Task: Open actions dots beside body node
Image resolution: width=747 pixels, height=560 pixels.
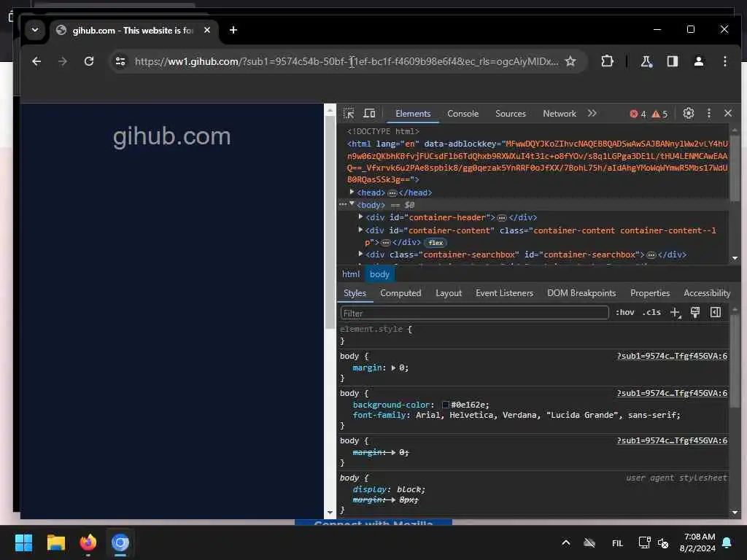Action: point(343,204)
